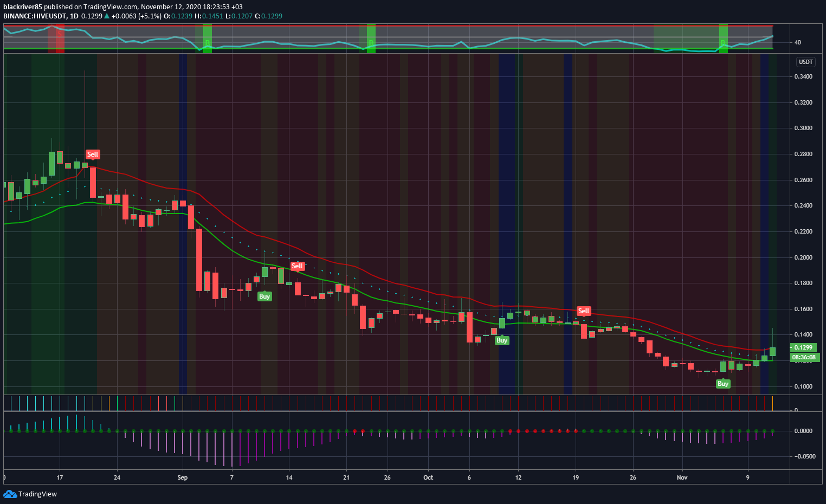Click the USDT currency label on price axis
The width and height of the screenshot is (826, 504).
point(806,62)
